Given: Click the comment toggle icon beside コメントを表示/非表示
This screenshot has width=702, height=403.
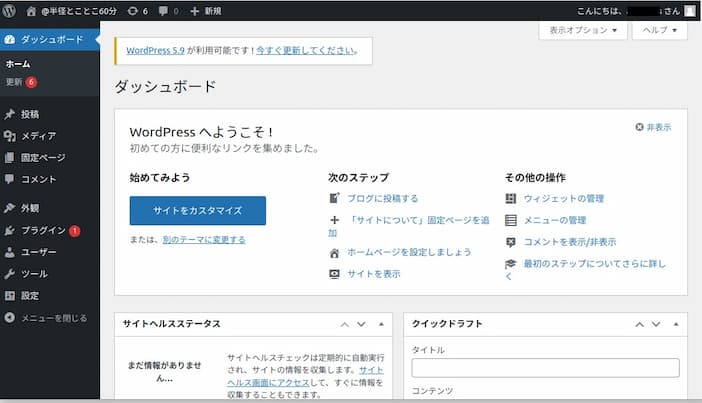Looking at the screenshot, I should click(511, 242).
